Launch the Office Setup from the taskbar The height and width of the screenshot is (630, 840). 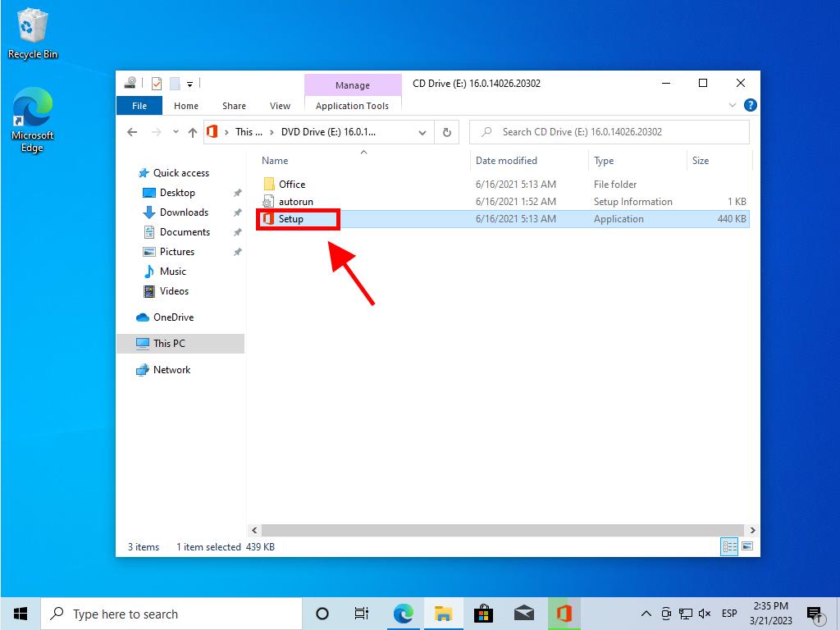pyautogui.click(x=564, y=613)
